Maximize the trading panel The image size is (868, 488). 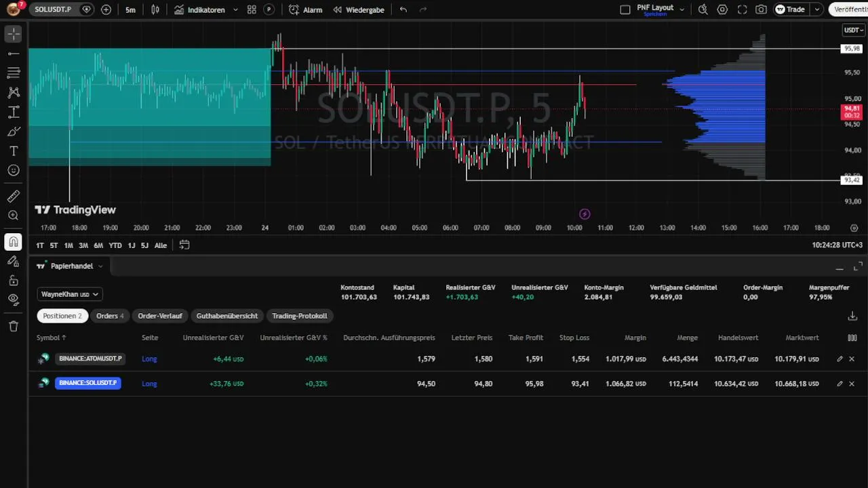point(858,266)
